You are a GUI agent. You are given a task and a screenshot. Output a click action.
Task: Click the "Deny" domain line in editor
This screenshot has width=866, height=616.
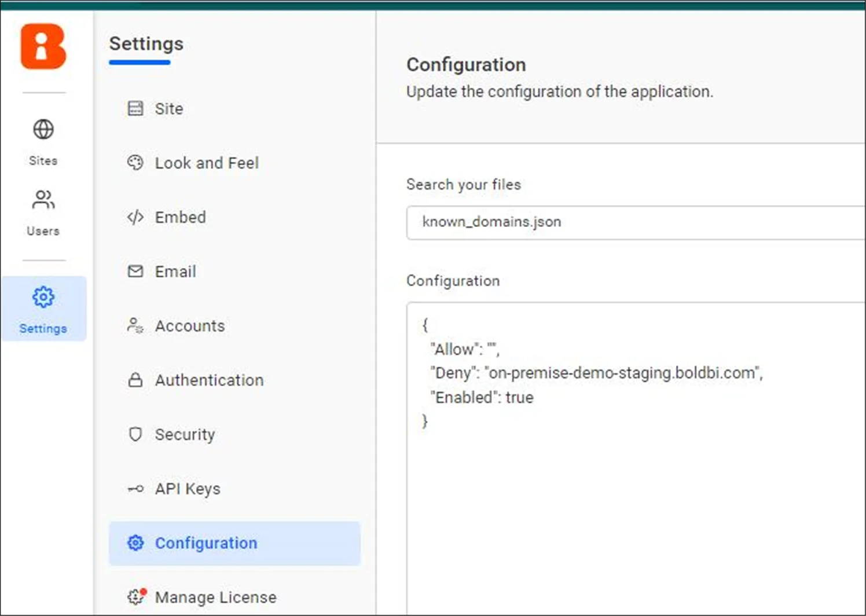(x=596, y=373)
